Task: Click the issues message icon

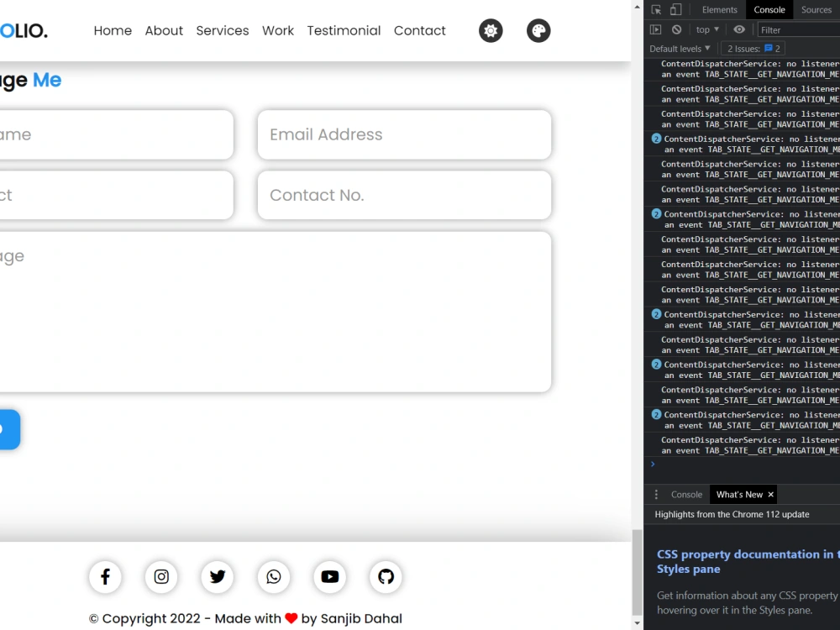Action: (769, 48)
